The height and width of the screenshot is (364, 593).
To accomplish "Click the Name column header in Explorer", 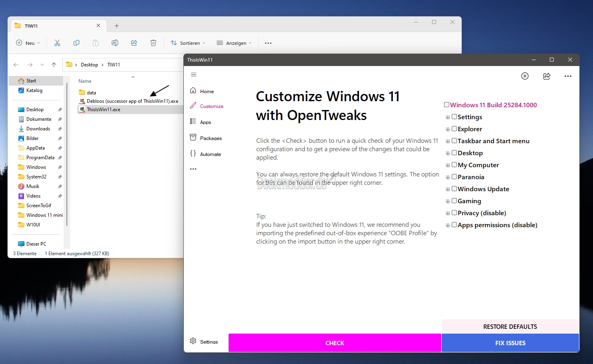I will coord(85,81).
